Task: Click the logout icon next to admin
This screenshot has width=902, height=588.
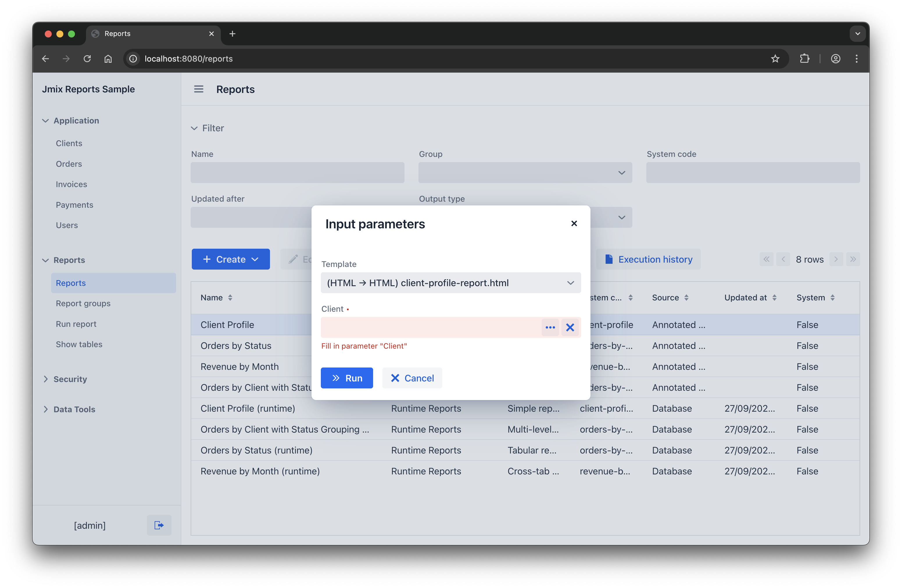Action: [x=159, y=525]
